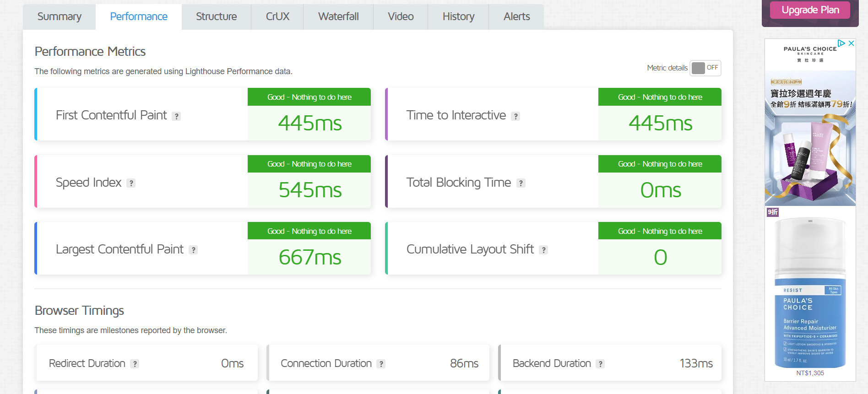Click the Connection Duration question mark icon

(381, 364)
